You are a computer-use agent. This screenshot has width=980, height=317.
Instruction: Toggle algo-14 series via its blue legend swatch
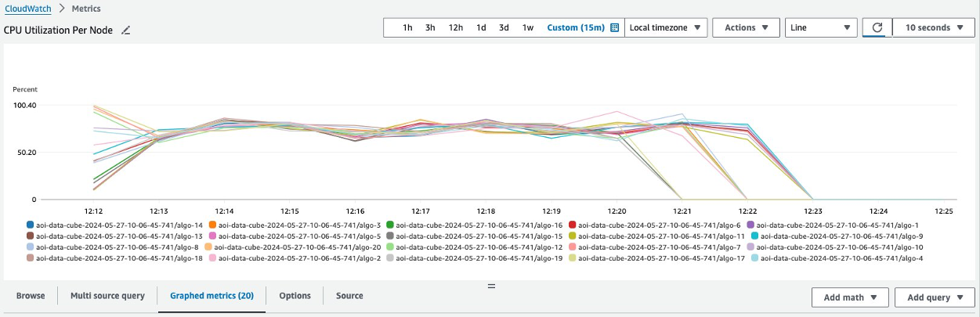pyautogui.click(x=30, y=225)
